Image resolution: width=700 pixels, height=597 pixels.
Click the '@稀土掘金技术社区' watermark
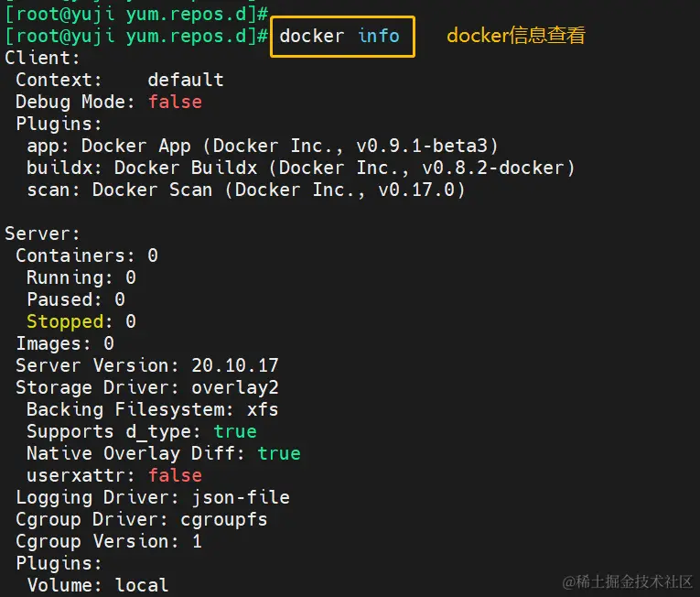(627, 581)
